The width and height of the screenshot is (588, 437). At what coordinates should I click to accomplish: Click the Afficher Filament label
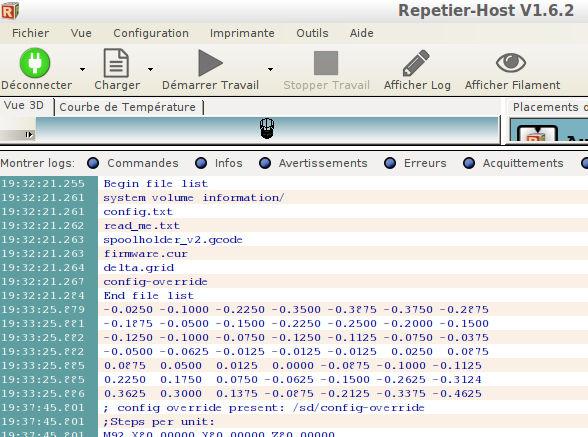click(513, 85)
